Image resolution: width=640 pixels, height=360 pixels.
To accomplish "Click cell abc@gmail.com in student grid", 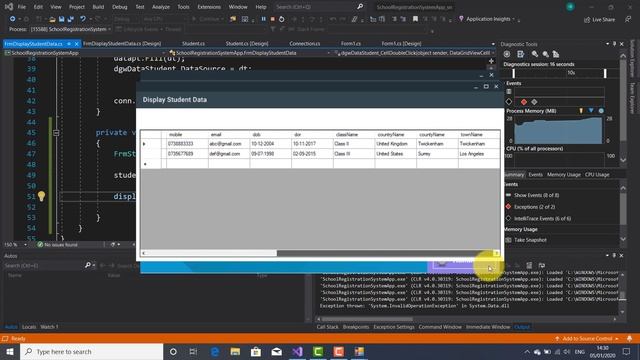I will (x=229, y=144).
